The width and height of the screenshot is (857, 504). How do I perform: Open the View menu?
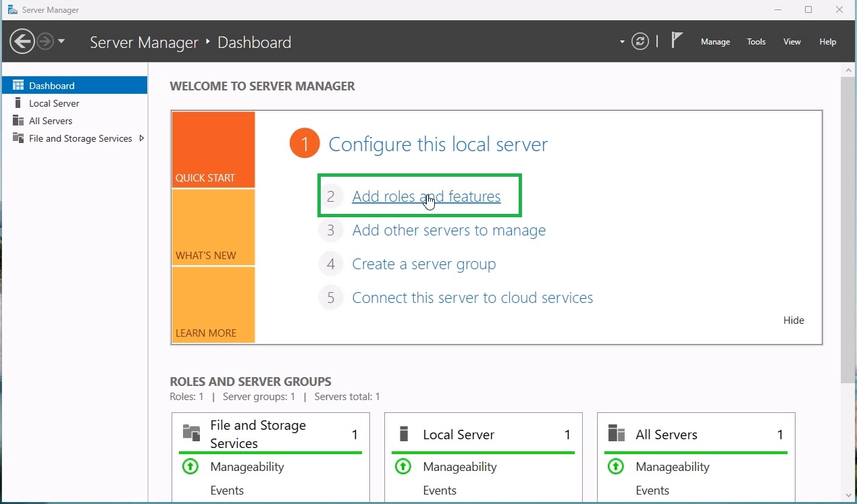click(x=792, y=42)
